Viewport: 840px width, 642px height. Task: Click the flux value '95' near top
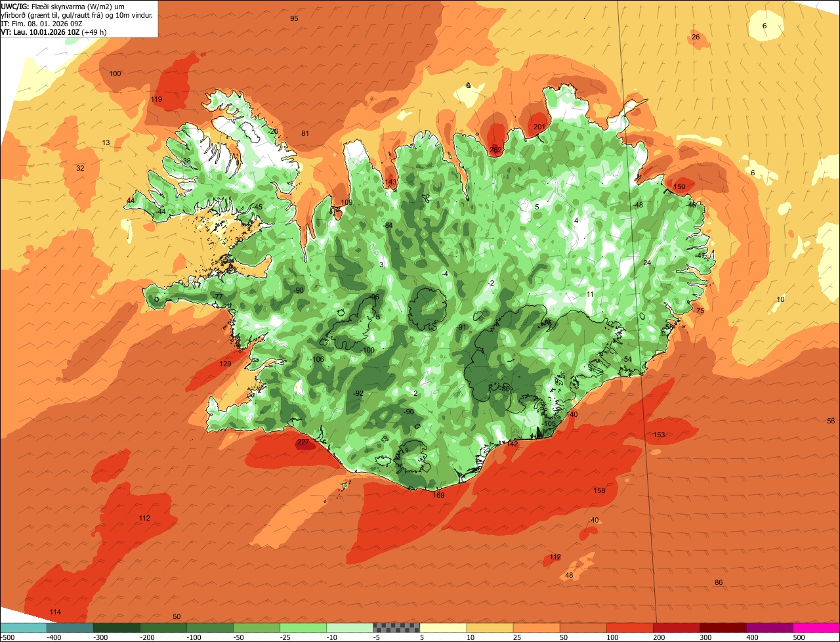294,18
